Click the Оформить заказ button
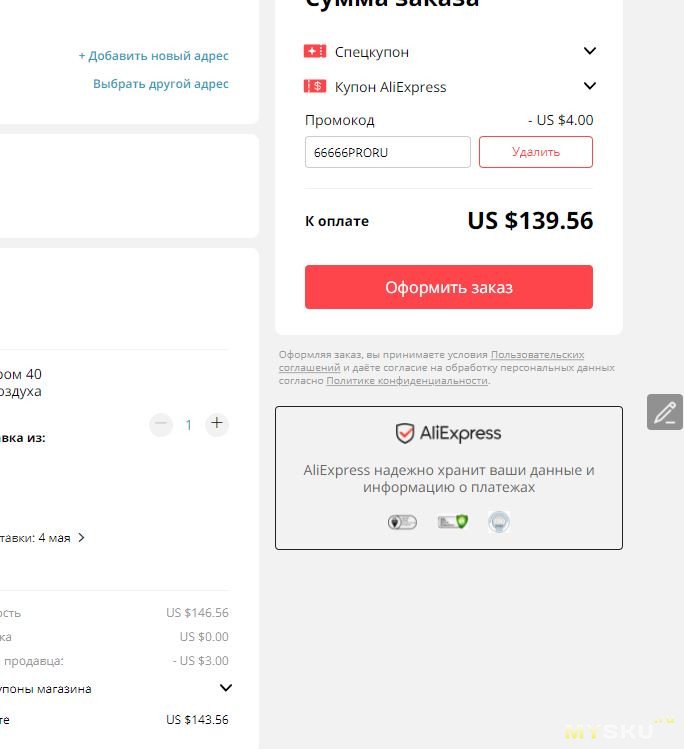Viewport: 684px width, 749px height. [449, 287]
